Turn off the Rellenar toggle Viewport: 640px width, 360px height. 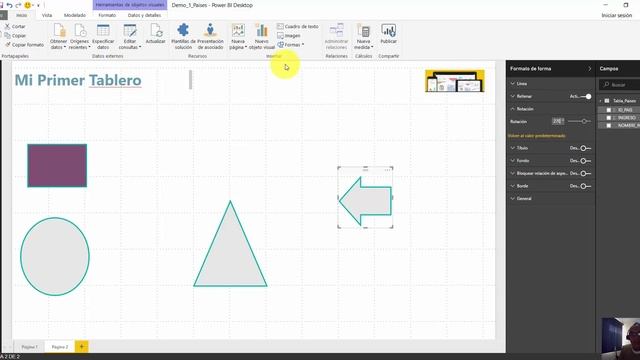(x=586, y=96)
